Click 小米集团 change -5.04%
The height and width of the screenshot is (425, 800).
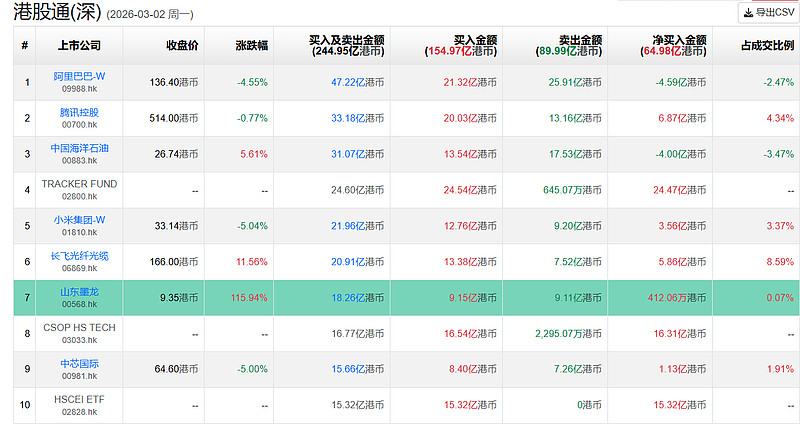252,226
